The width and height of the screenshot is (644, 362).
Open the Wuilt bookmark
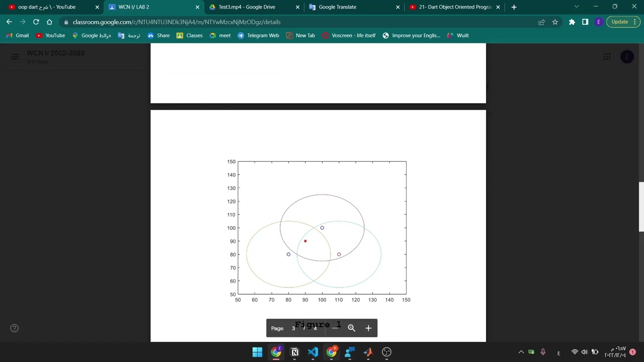pyautogui.click(x=458, y=36)
